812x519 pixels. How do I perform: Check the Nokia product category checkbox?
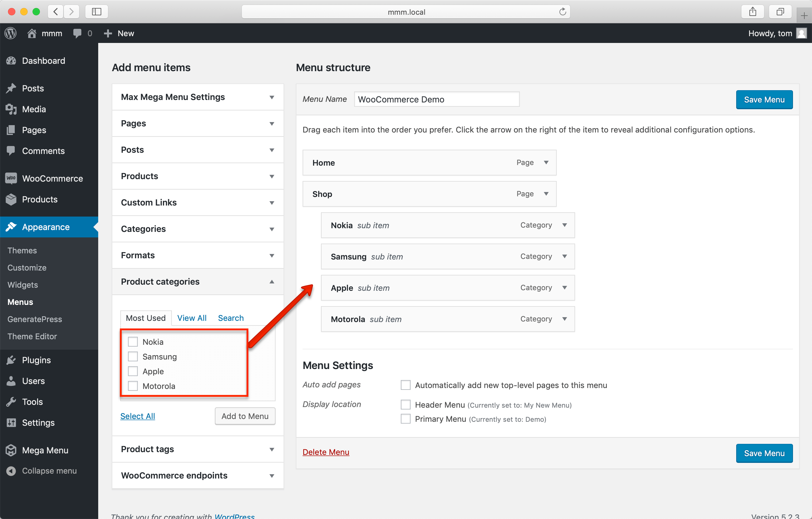[x=133, y=341]
